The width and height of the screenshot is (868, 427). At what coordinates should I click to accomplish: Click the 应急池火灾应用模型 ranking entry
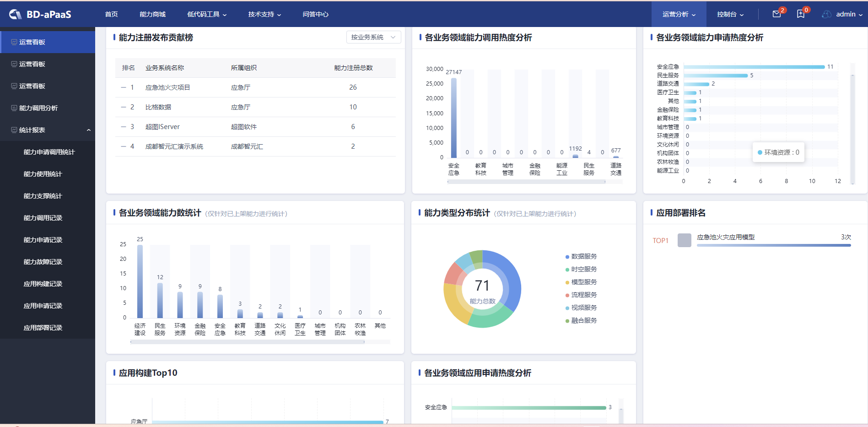(x=752, y=240)
